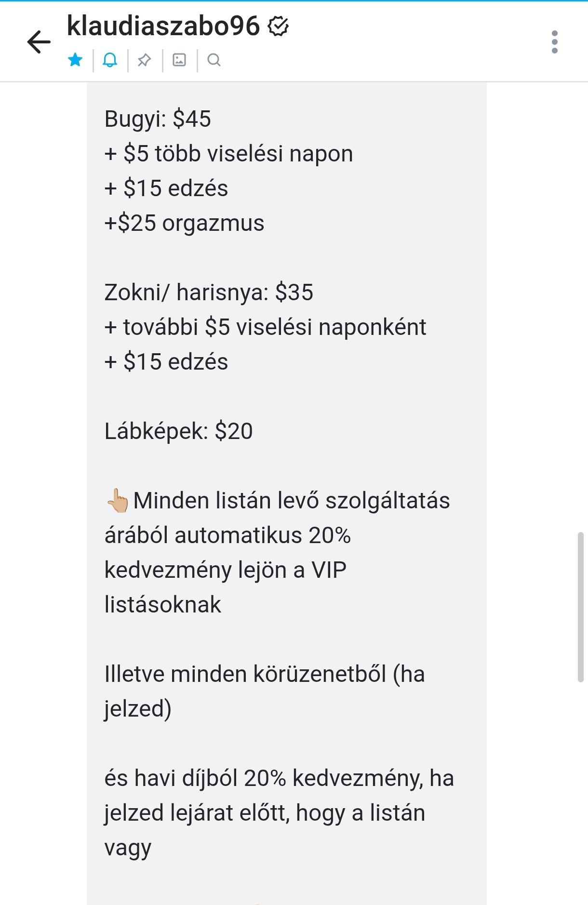Image resolution: width=588 pixels, height=905 pixels.
Task: Tap the "Lábképek: $20" price line
Action: point(178,431)
